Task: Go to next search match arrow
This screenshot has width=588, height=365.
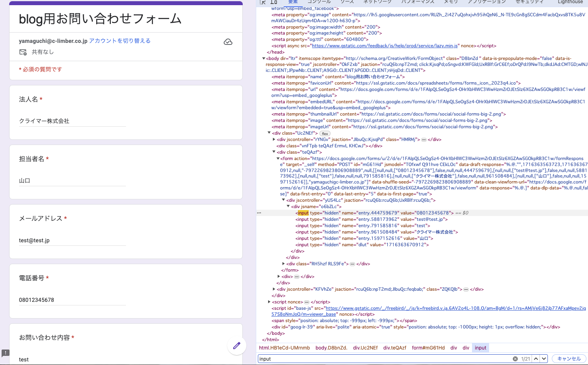Action: point(544,359)
